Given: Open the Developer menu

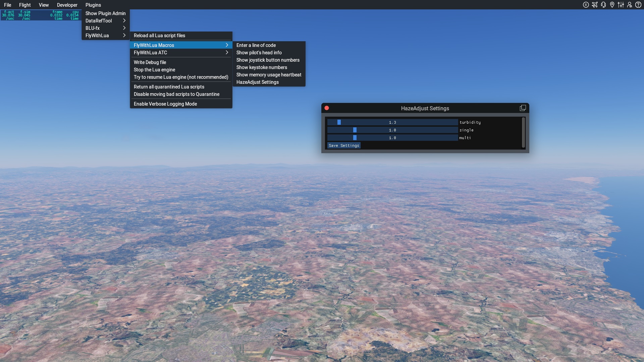Looking at the screenshot, I should 67,5.
